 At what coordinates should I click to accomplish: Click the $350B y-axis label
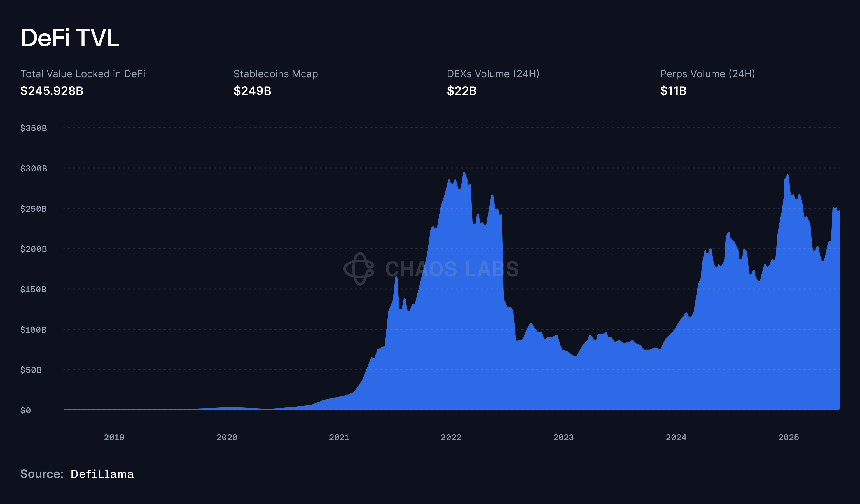(33, 128)
